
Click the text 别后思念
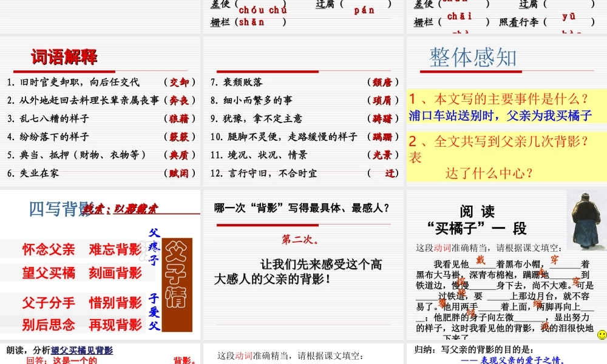click(49, 325)
